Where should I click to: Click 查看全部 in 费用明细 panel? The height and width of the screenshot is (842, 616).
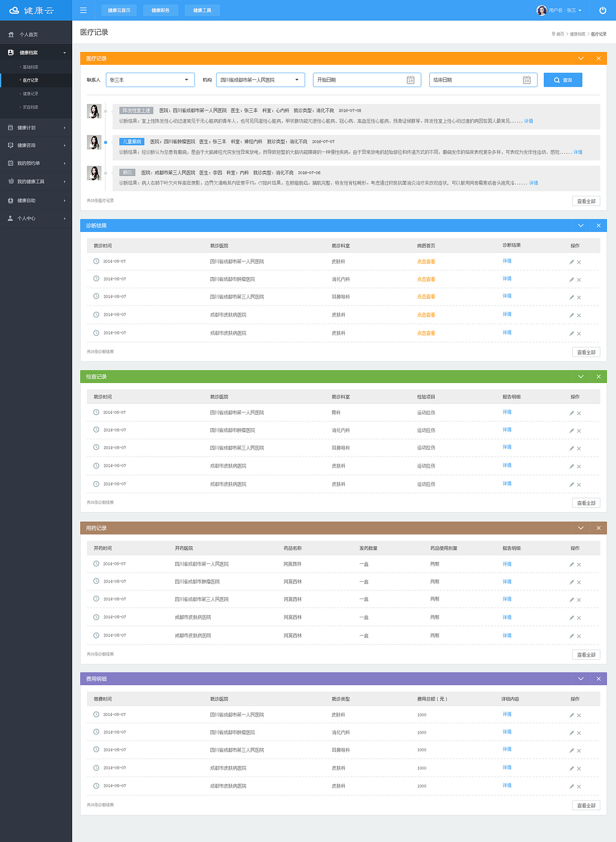click(586, 805)
